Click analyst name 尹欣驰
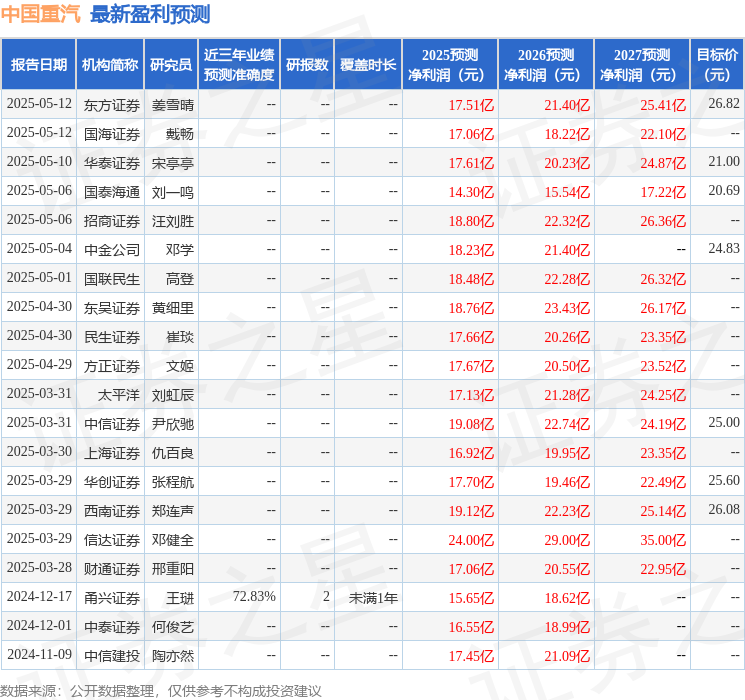 point(172,424)
